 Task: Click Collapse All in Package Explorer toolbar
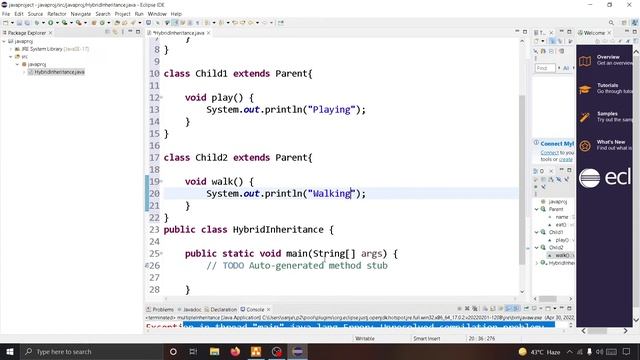(x=108, y=32)
